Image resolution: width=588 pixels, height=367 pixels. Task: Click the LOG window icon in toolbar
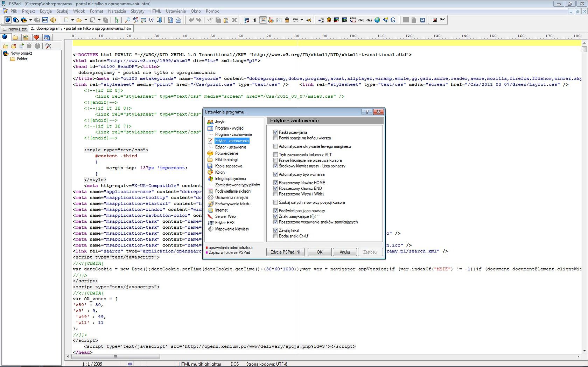(x=45, y=20)
